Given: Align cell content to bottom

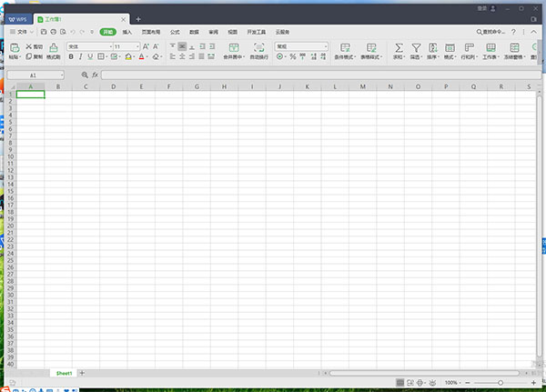Looking at the screenshot, I should click(192, 46).
